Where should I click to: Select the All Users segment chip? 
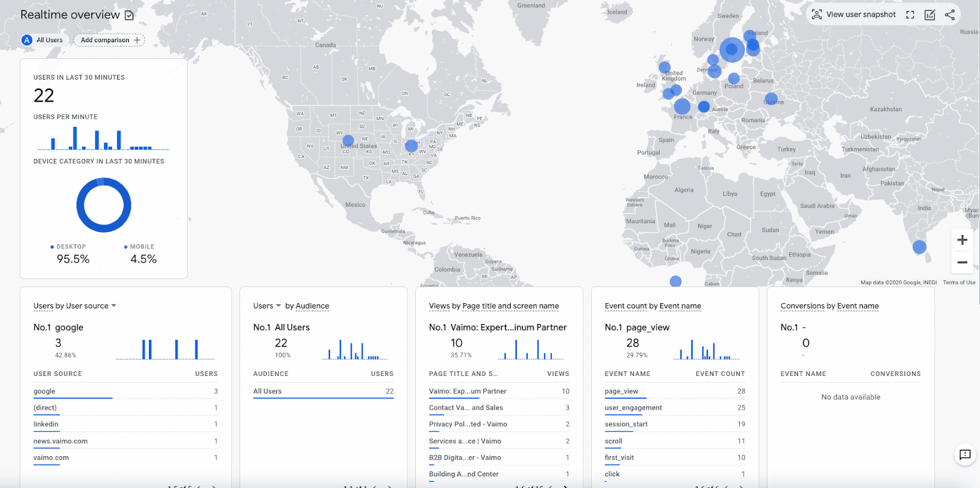[x=43, y=40]
